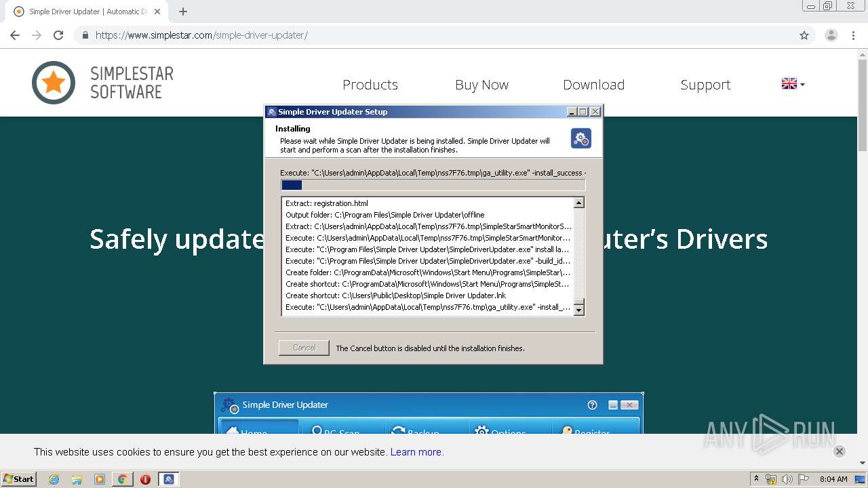This screenshot has height=488, width=868.
Task: Click the taskbar clock showing 8:04 AM
Action: (x=833, y=479)
